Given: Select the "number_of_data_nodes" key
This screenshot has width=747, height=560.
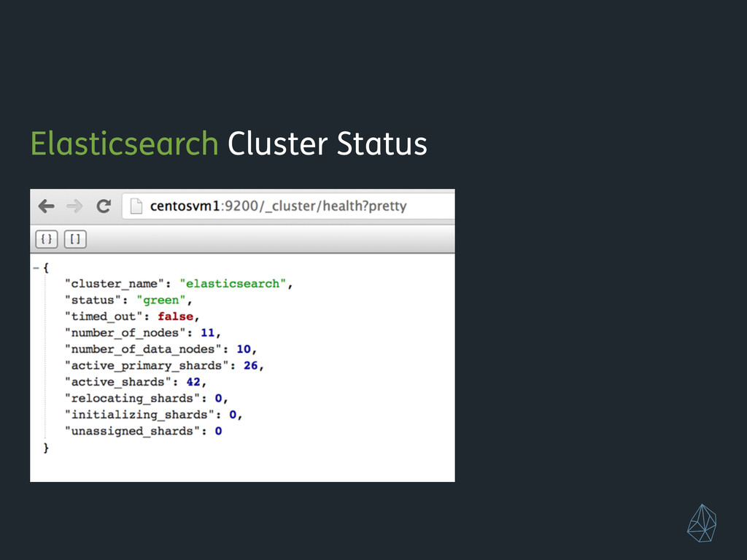Looking at the screenshot, I should [x=144, y=349].
